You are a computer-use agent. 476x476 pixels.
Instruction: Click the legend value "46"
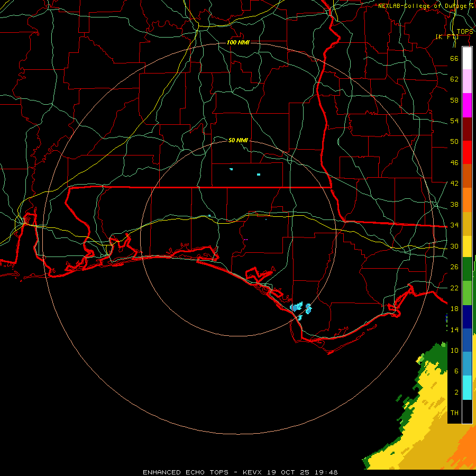click(454, 163)
